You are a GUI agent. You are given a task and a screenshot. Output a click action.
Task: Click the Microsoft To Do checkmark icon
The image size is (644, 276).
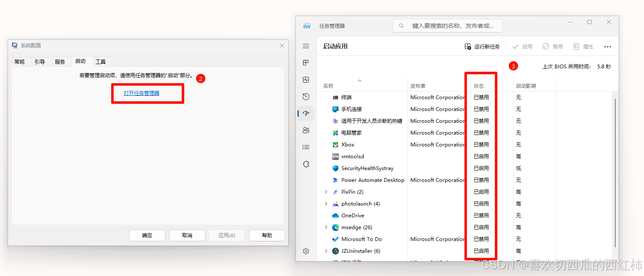point(336,239)
